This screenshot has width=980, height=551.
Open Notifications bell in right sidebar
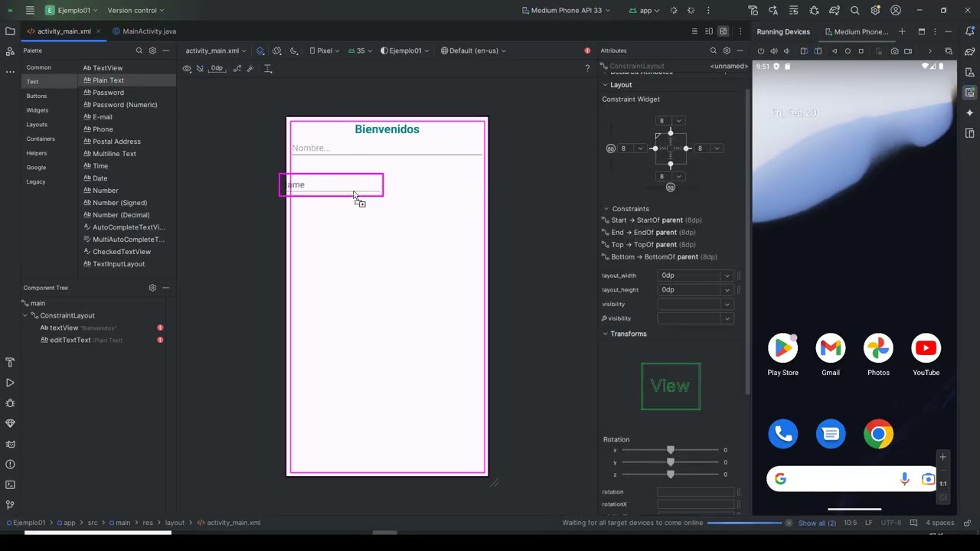[970, 31]
